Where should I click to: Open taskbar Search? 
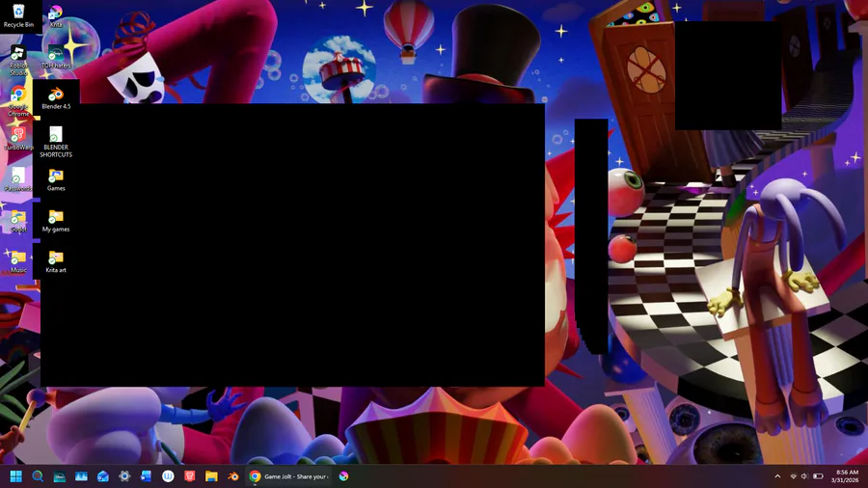click(38, 476)
